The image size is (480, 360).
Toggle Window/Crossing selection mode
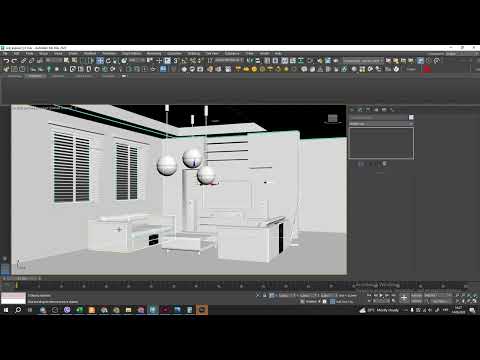(91, 61)
